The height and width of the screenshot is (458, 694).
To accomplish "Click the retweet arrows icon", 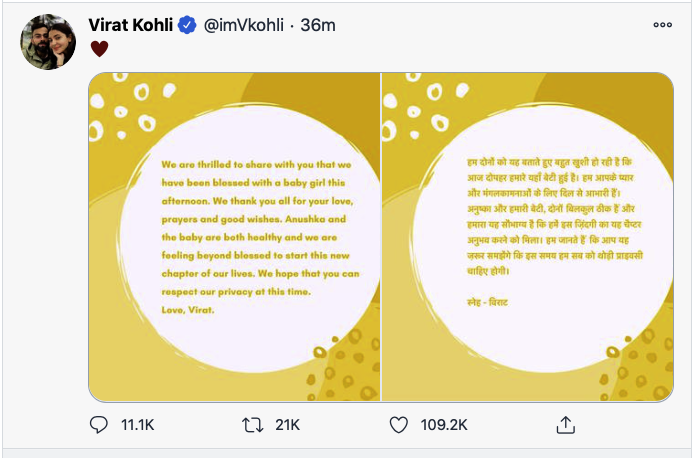I will pyautogui.click(x=253, y=425).
